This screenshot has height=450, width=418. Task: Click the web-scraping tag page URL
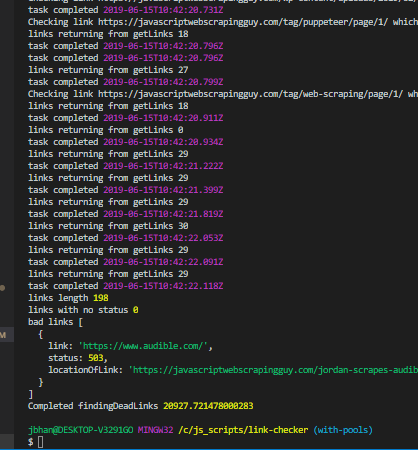tap(251, 94)
